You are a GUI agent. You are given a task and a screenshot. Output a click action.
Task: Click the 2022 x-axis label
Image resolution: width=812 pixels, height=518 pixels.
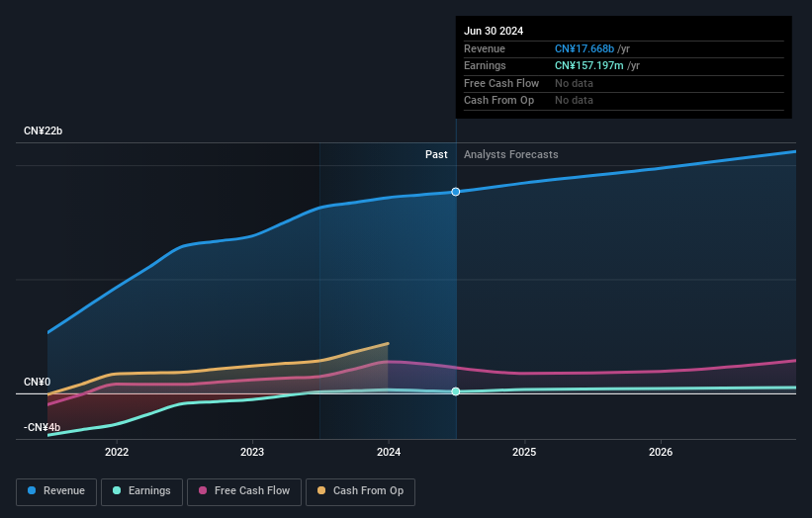(x=117, y=453)
